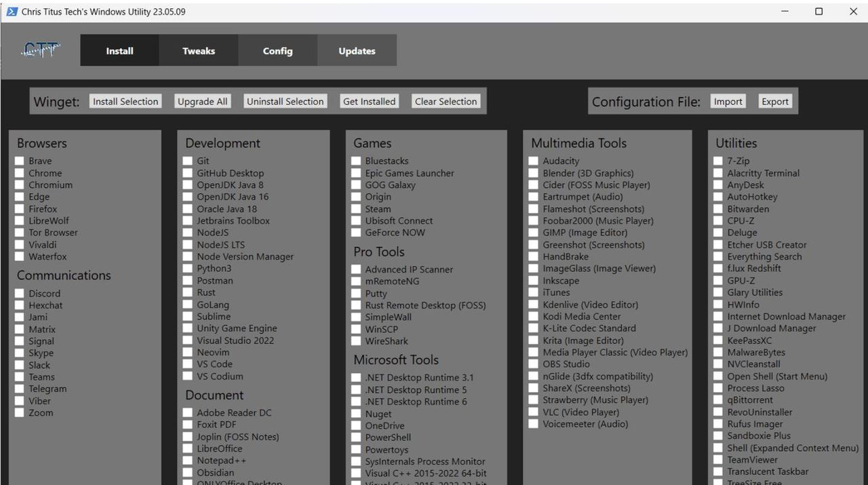Click the Clear Selection button

tap(446, 102)
